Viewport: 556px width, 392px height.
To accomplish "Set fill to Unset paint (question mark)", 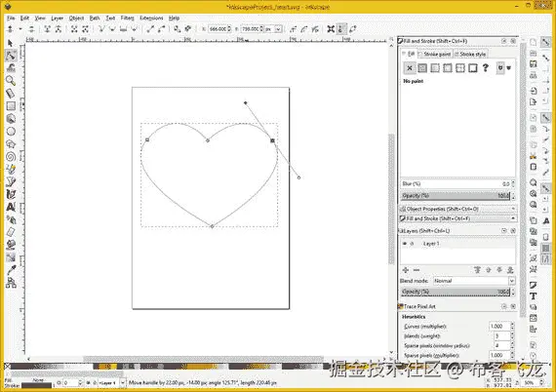I will [x=486, y=68].
